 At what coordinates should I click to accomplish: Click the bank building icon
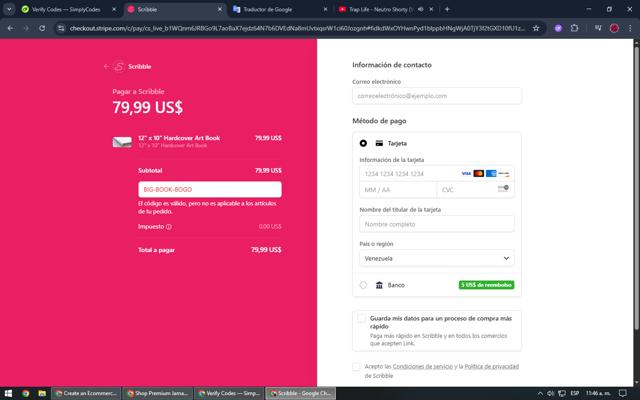click(x=379, y=285)
